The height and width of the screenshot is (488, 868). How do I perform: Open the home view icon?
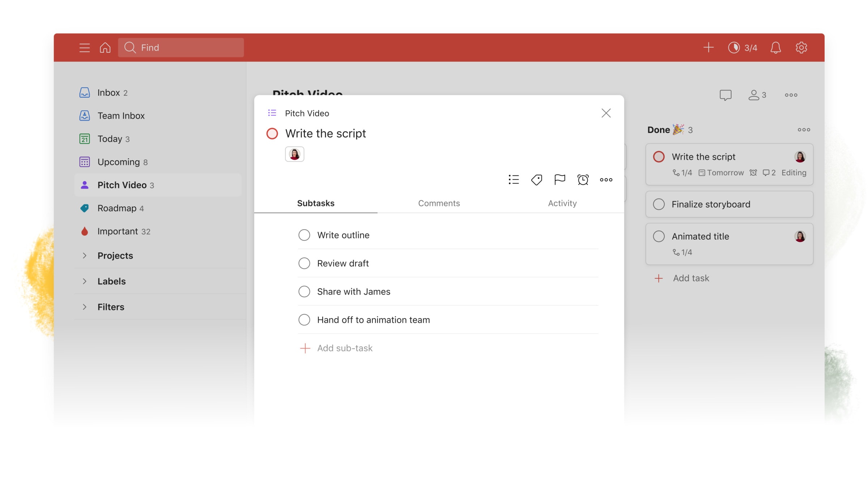point(105,47)
